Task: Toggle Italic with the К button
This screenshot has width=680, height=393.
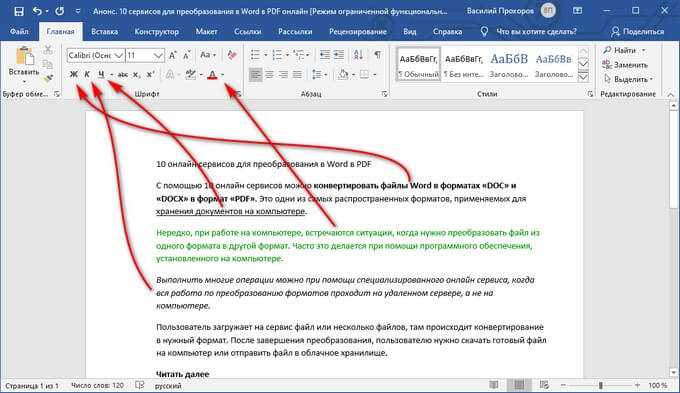Action: pos(87,75)
